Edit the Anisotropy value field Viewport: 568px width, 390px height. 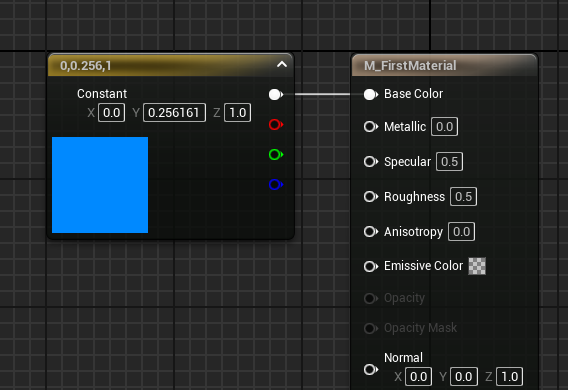click(x=462, y=232)
